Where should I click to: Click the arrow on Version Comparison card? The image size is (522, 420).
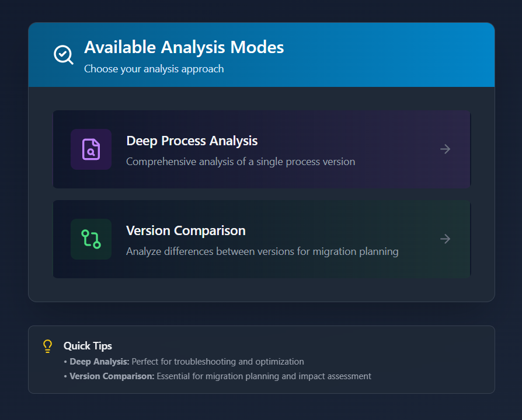(445, 239)
